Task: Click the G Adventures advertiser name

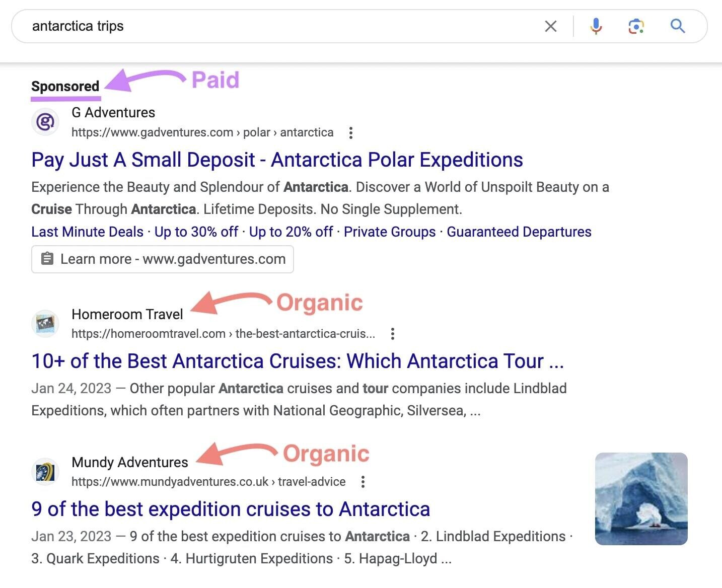Action: 113,113
